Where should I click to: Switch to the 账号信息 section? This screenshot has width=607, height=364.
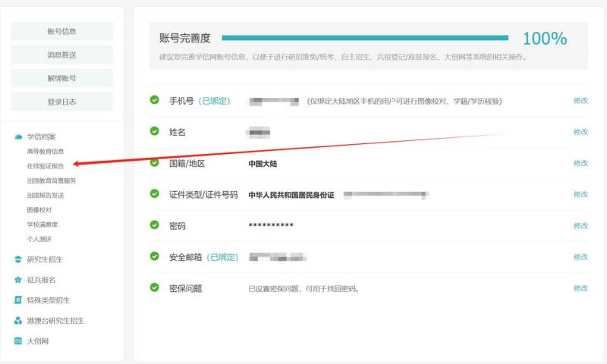[61, 31]
